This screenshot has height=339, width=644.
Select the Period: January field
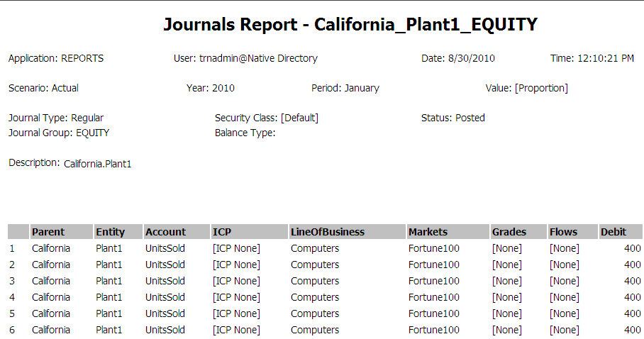click(x=345, y=88)
